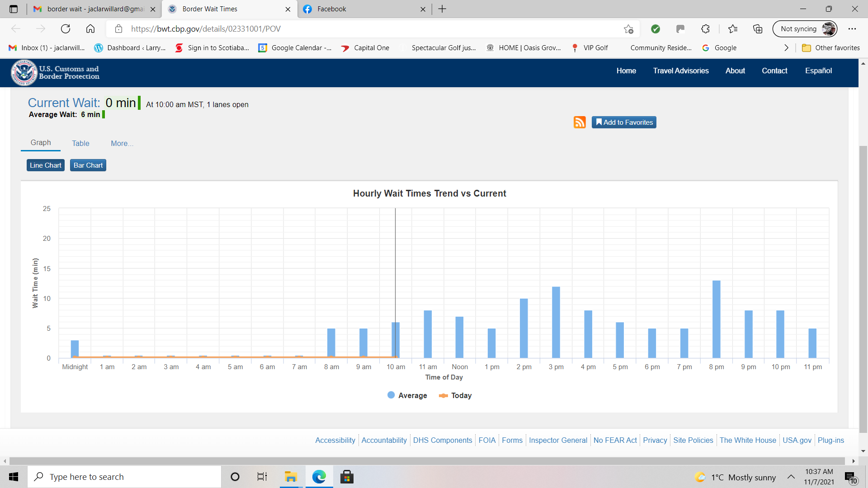
Task: Open the Favorites star list icon
Action: point(733,29)
